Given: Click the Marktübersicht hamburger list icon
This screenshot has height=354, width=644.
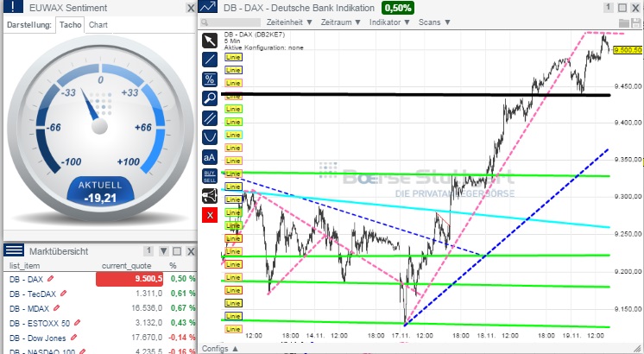Looking at the screenshot, I should click(x=14, y=250).
